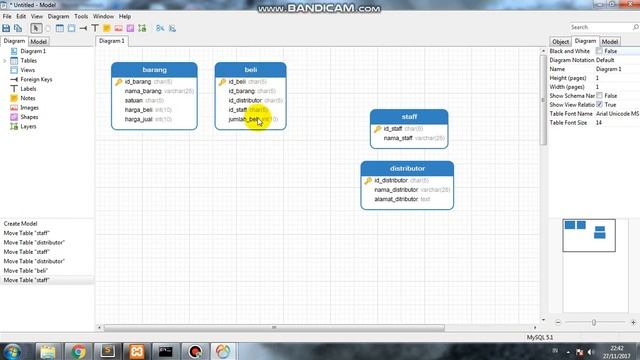Select the Diagram 1 canvas tab

pos(112,41)
